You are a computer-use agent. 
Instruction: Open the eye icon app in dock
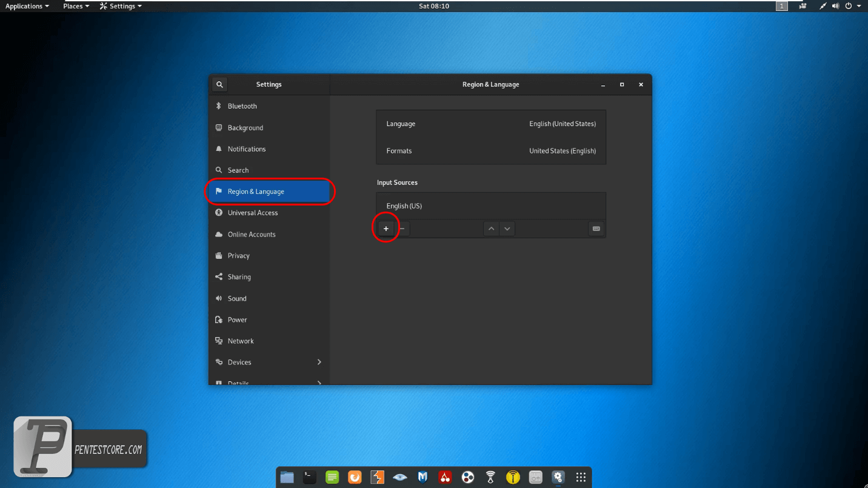(399, 477)
